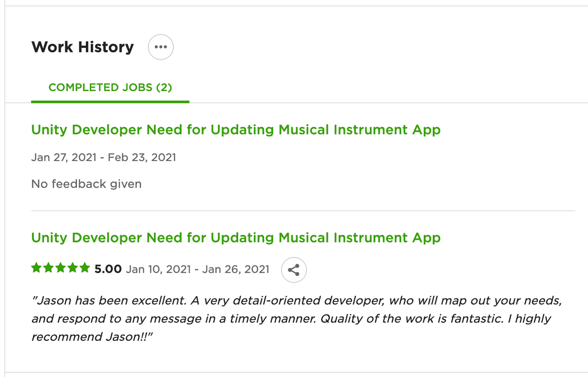Click the 5.00 rating score
Image resolution: width=588 pixels, height=377 pixels.
point(108,269)
